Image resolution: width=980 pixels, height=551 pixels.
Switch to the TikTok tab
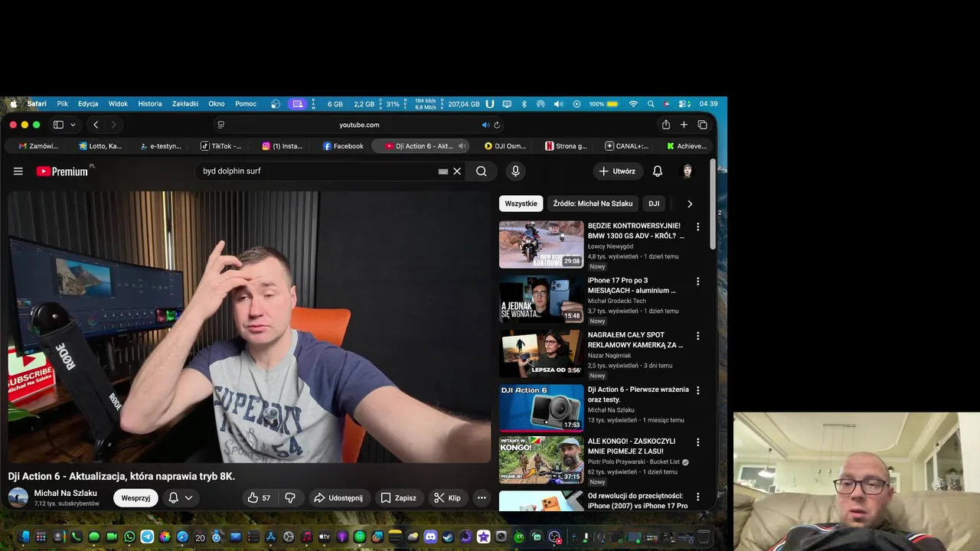coord(220,146)
